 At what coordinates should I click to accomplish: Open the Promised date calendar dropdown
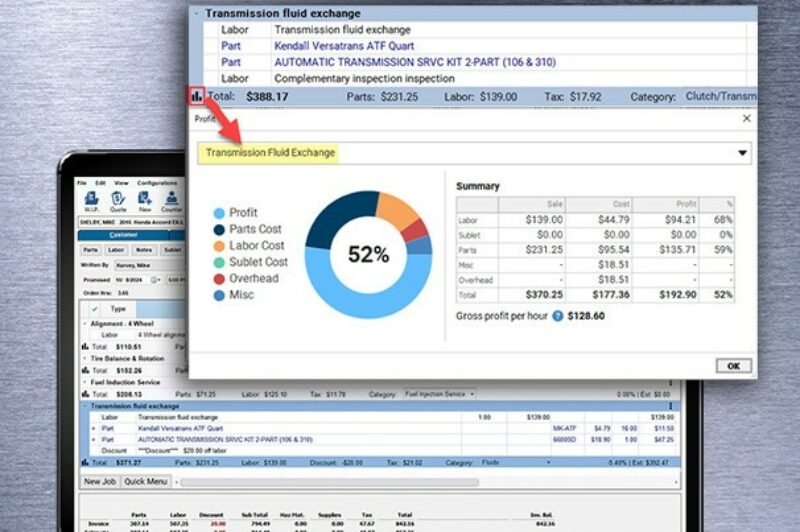pos(156,280)
